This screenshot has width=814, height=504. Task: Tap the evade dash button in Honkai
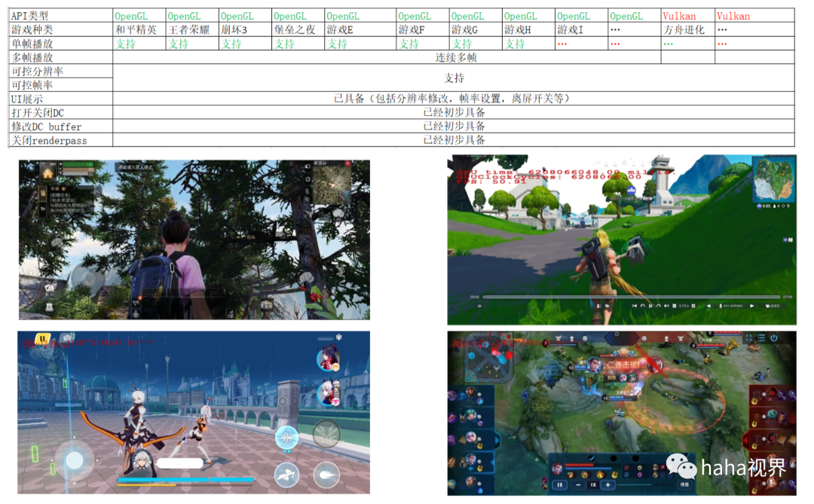tap(286, 475)
